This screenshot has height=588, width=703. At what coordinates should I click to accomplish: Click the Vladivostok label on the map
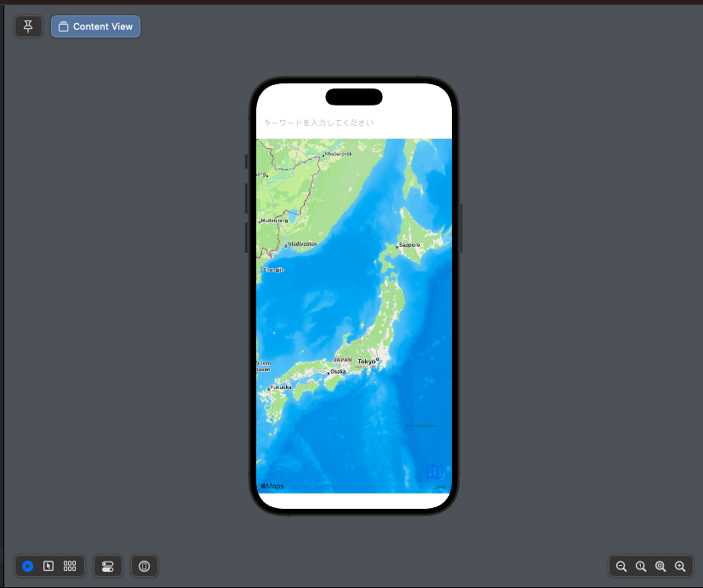coord(303,244)
